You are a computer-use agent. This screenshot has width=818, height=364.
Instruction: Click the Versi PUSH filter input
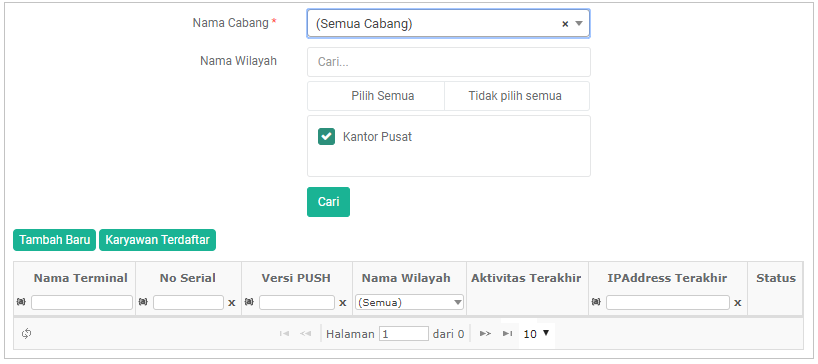[297, 302]
